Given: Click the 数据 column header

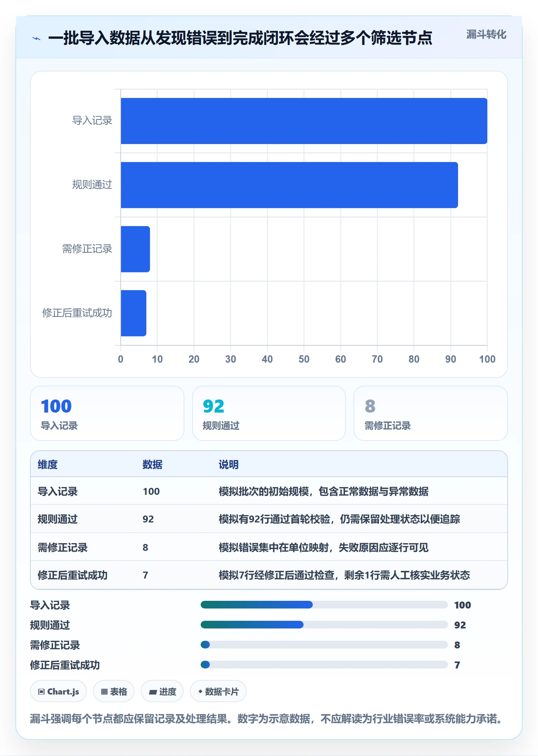Looking at the screenshot, I should click(x=153, y=464).
